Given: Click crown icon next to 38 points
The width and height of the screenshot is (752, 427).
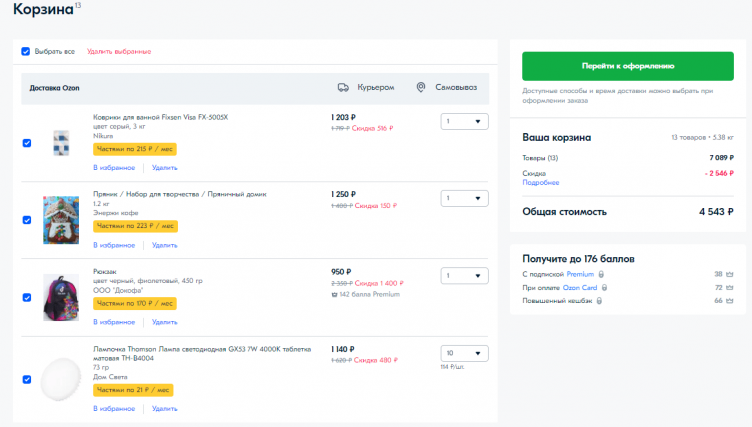Looking at the screenshot, I should coord(730,274).
